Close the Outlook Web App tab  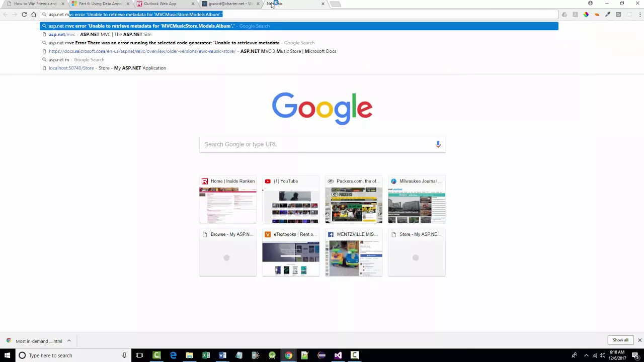(x=193, y=4)
